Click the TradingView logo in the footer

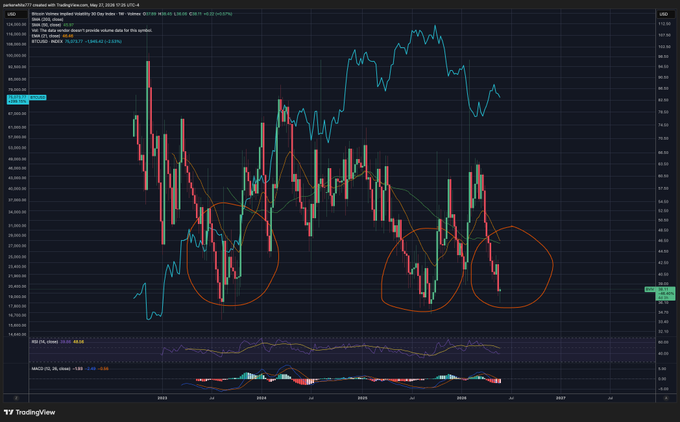coord(29,412)
